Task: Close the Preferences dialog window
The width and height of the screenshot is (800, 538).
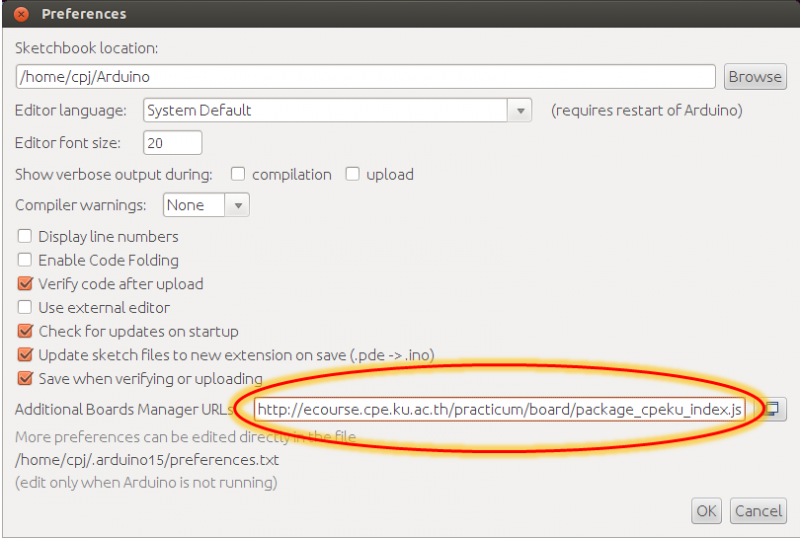Action: point(22,15)
